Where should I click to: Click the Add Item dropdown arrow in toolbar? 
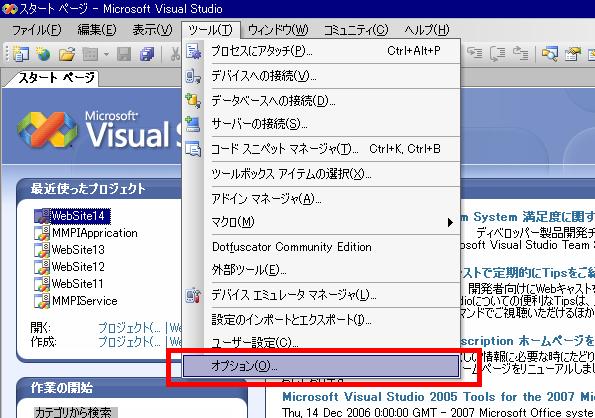point(106,54)
